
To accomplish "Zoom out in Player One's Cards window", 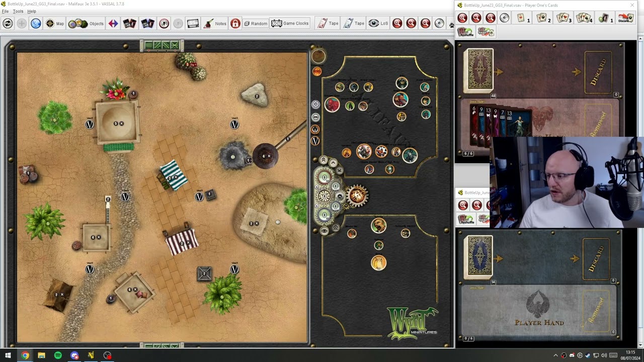I will click(491, 18).
